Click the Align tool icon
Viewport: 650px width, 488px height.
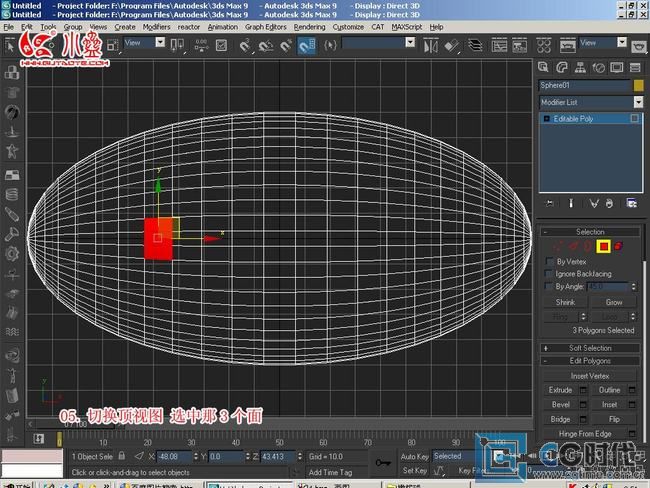(451, 45)
